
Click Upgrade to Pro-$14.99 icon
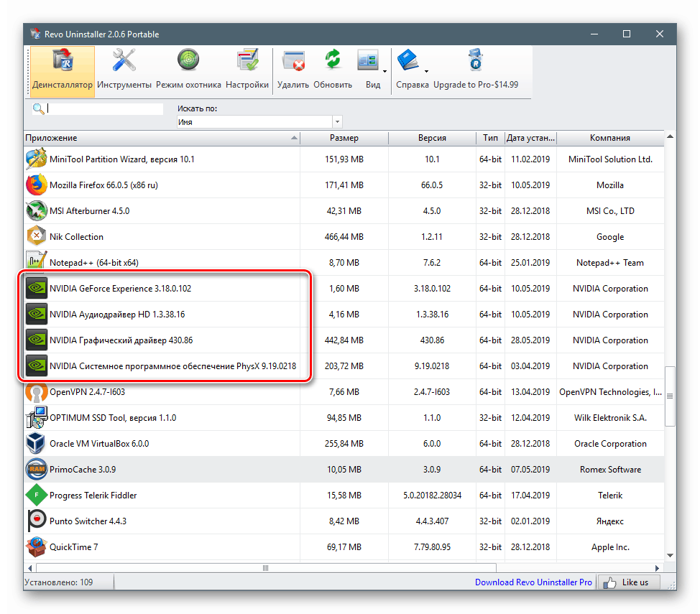(476, 60)
